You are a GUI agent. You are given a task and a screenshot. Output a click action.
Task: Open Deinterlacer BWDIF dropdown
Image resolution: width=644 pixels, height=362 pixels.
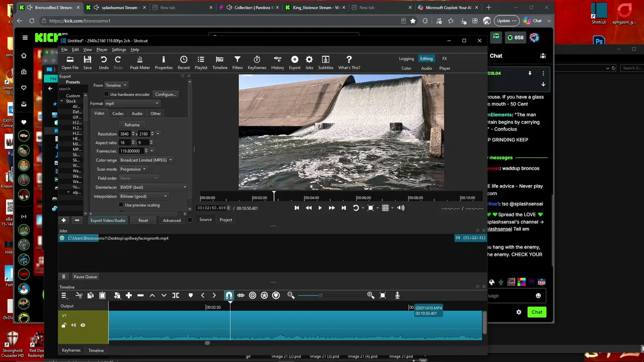pos(153,187)
